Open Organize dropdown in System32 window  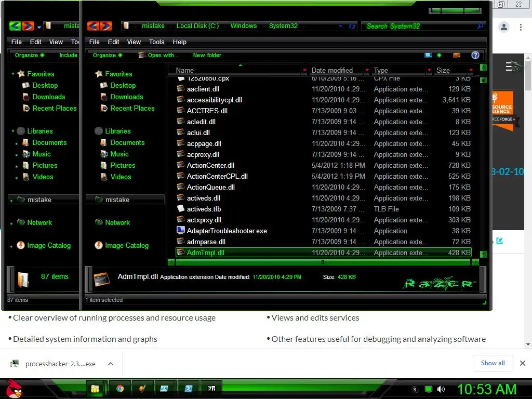tap(107, 55)
